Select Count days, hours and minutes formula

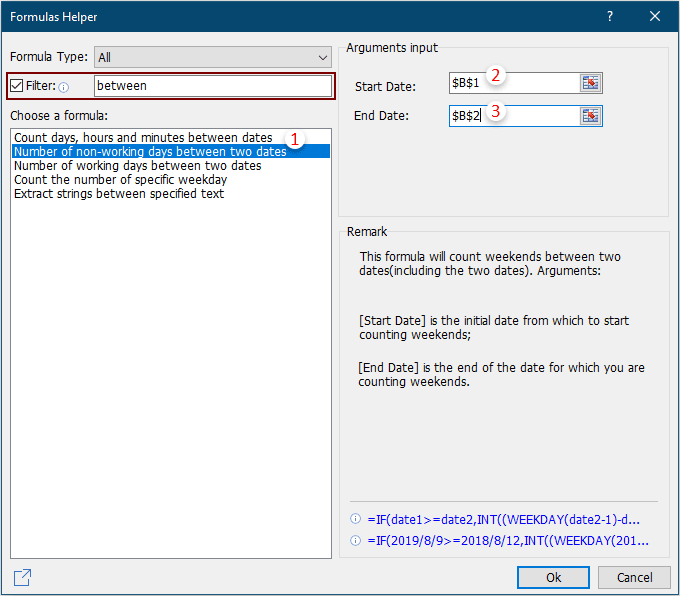pos(143,137)
